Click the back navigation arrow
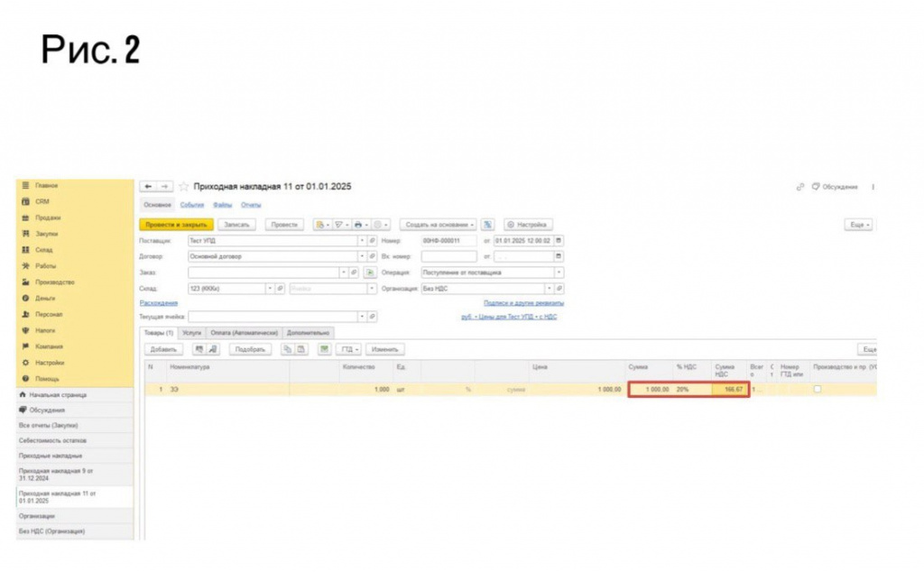 [148, 187]
